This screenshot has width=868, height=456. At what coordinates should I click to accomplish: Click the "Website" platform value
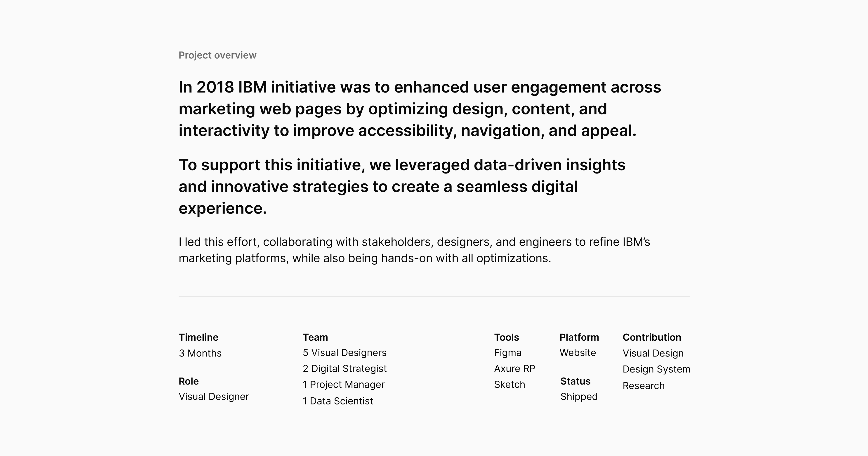[x=578, y=352]
